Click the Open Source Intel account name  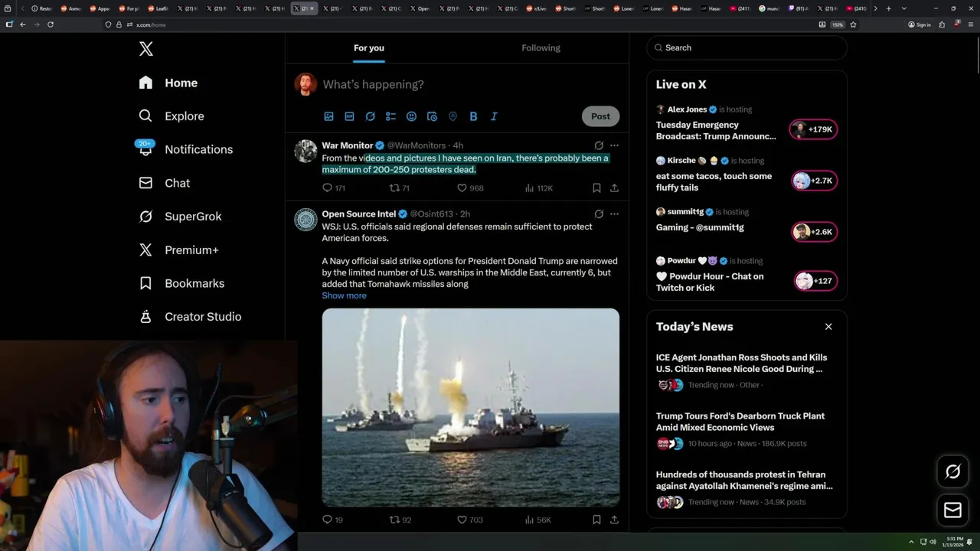click(359, 214)
